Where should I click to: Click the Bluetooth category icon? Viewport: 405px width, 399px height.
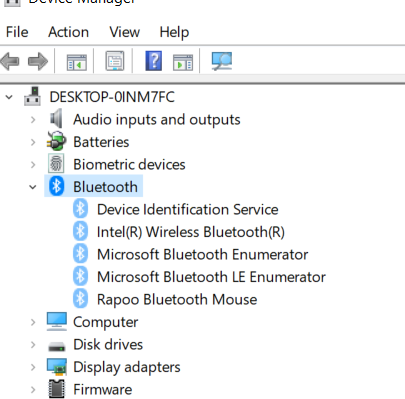(56, 186)
